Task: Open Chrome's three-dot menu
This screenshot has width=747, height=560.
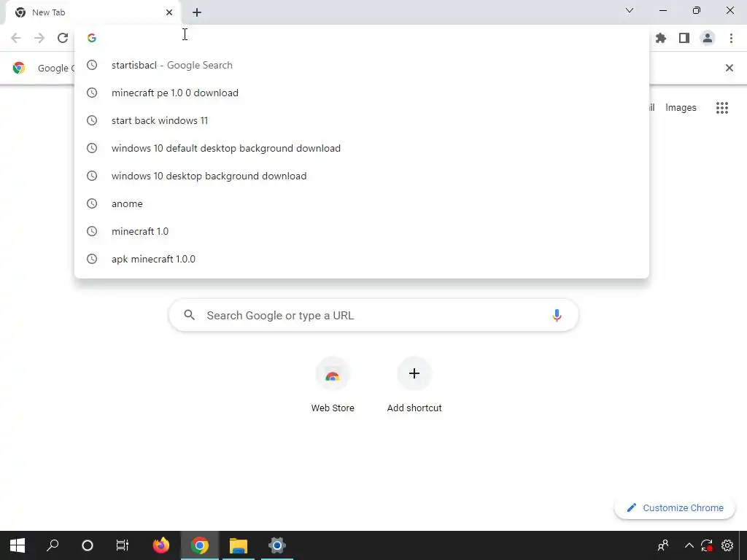Action: (x=731, y=38)
